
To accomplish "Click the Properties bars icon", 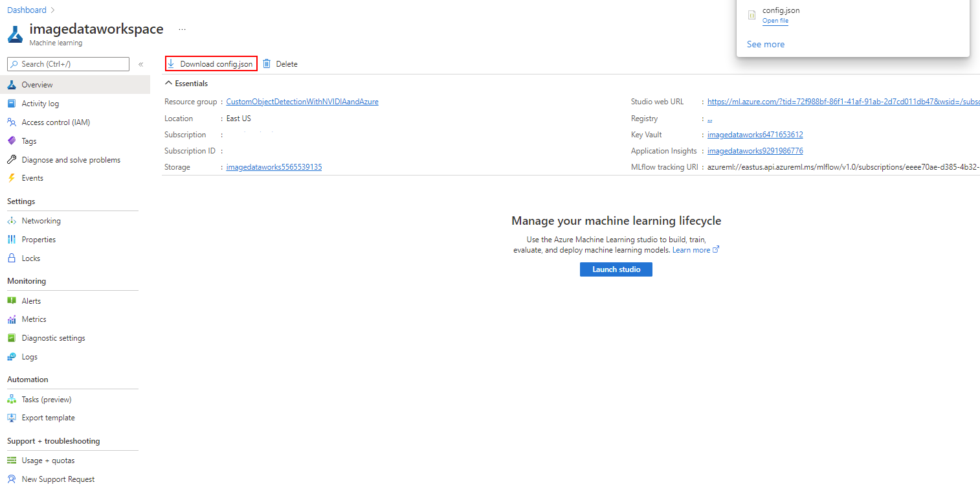I will pos(11,240).
